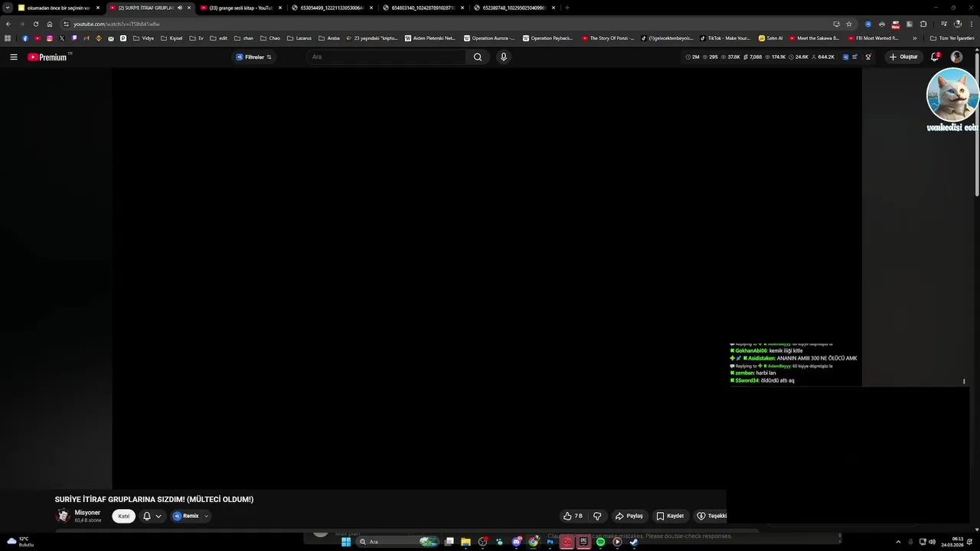The height and width of the screenshot is (551, 980).
Task: Click the search magnifier button
Action: click(x=478, y=57)
